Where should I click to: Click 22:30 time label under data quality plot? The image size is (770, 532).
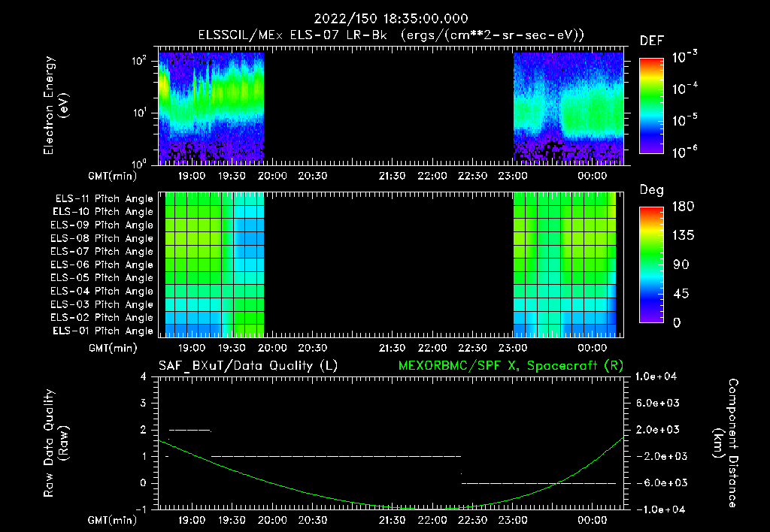pyautogui.click(x=472, y=520)
